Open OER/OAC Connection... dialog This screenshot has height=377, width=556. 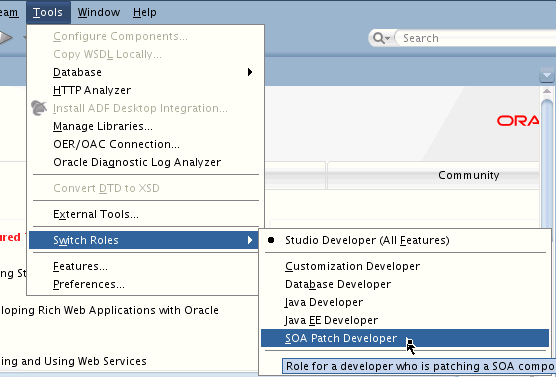pos(145,144)
